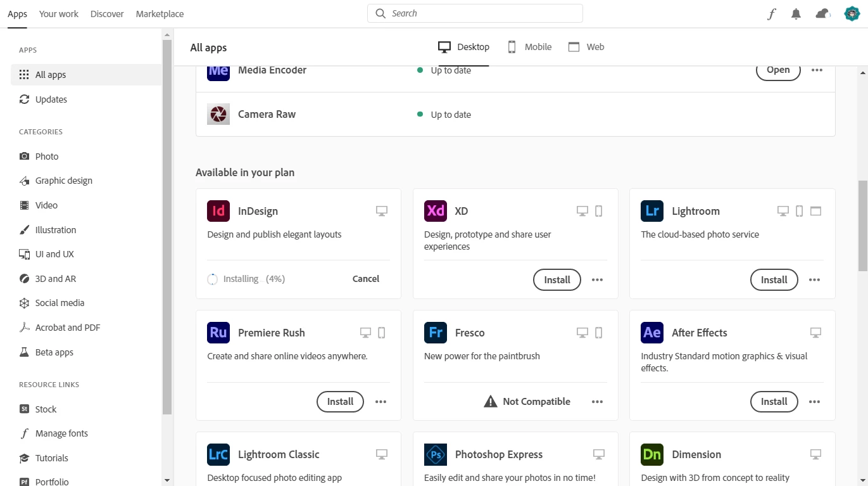Open more options for After Effects
The image size is (868, 486).
[814, 401]
